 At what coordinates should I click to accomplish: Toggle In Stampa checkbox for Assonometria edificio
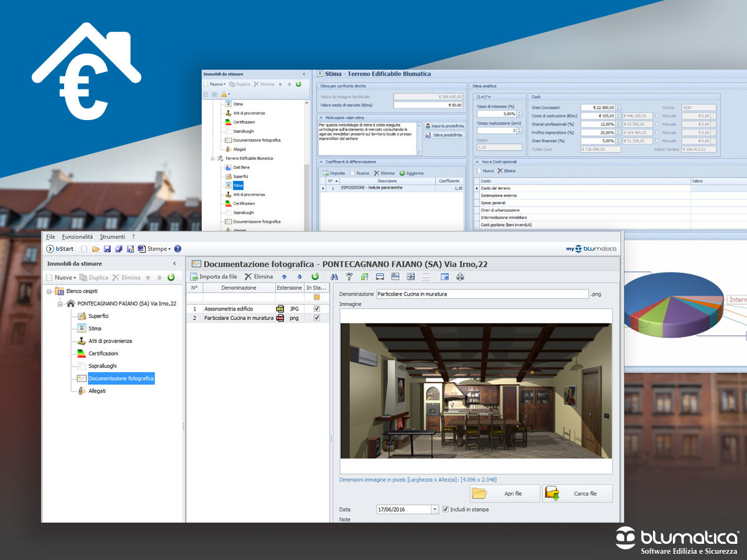coord(317,309)
